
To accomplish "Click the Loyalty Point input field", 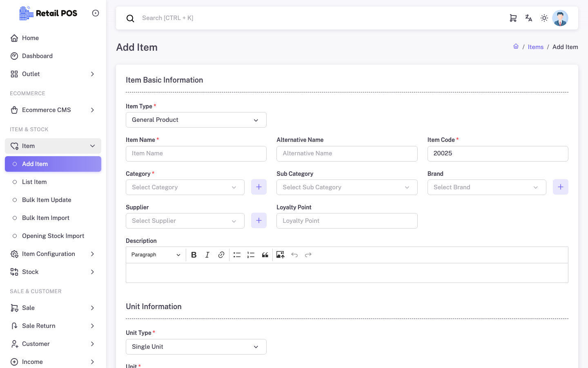I will tap(347, 221).
